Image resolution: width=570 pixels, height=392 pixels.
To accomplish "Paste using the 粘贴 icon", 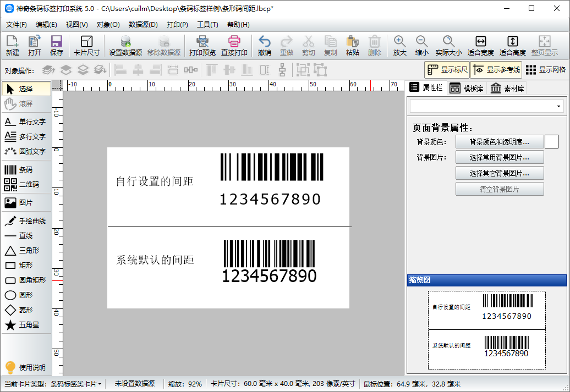I will click(x=352, y=46).
